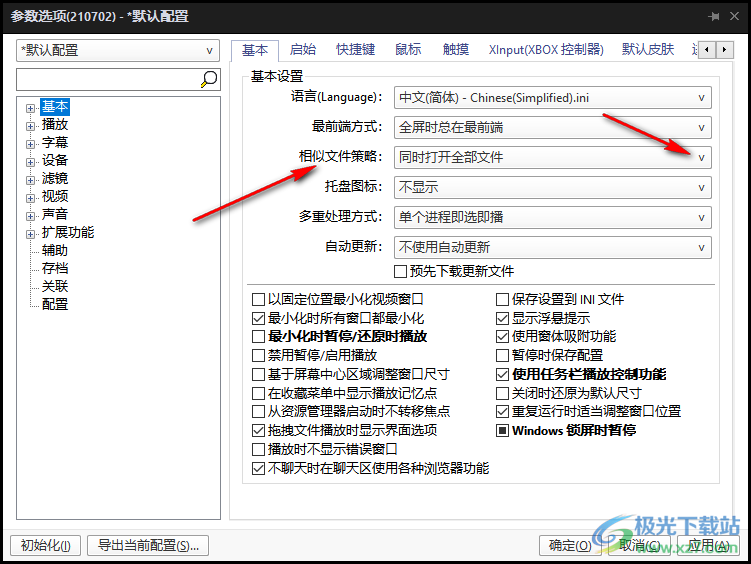Viewport: 751px width, 564px height.
Task: Check 播放时不显示错误窗口
Action: (258, 450)
